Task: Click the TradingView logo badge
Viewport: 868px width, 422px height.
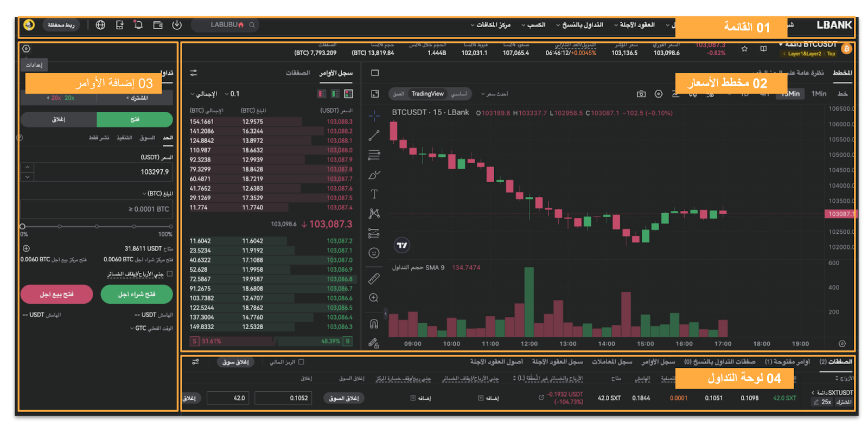Action: pyautogui.click(x=402, y=245)
